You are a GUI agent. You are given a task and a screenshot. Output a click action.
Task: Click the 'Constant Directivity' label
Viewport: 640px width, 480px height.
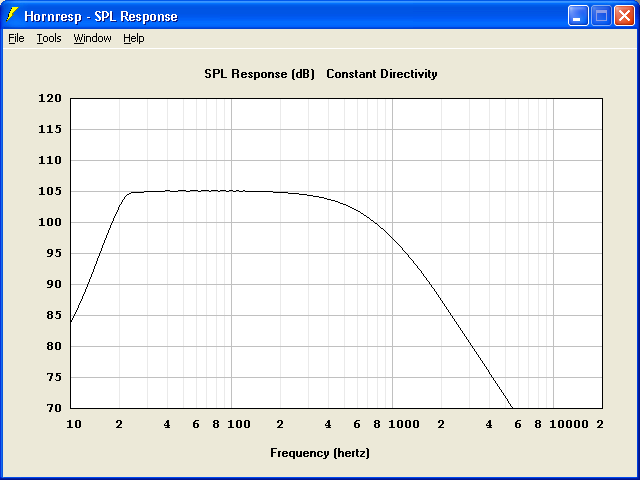click(382, 74)
